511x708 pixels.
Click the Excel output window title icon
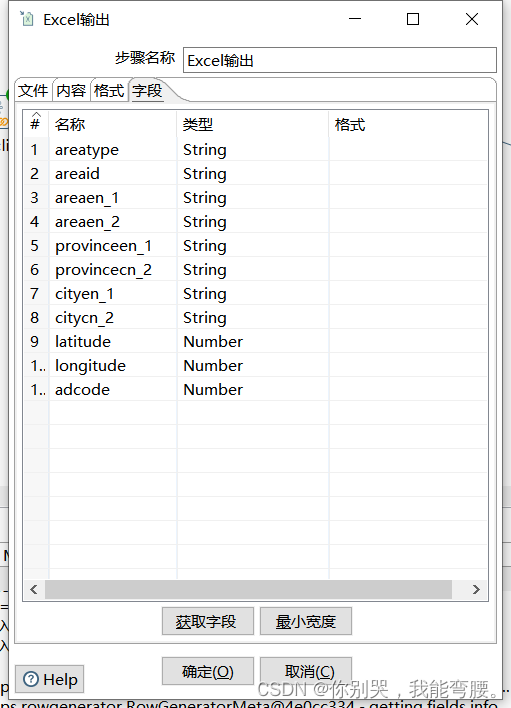click(27, 19)
